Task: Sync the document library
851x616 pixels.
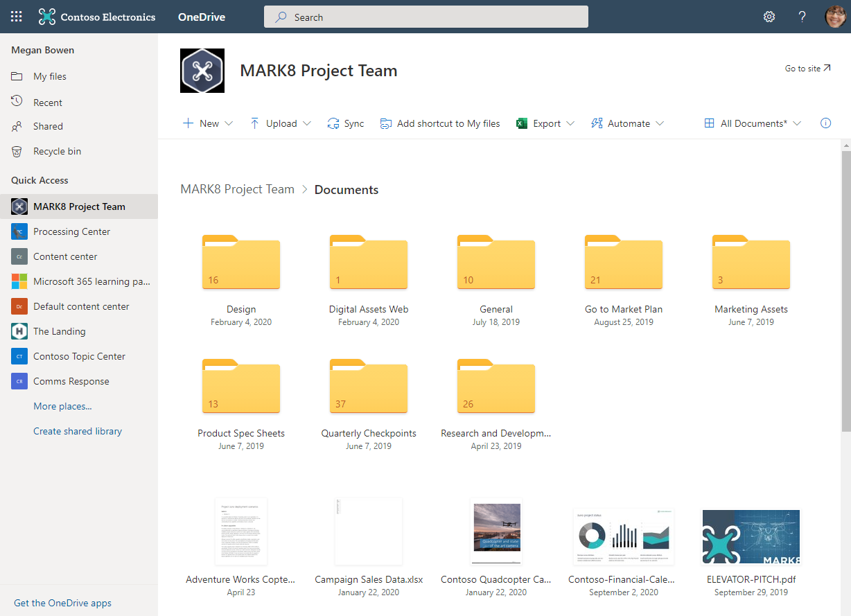Action: click(x=345, y=123)
